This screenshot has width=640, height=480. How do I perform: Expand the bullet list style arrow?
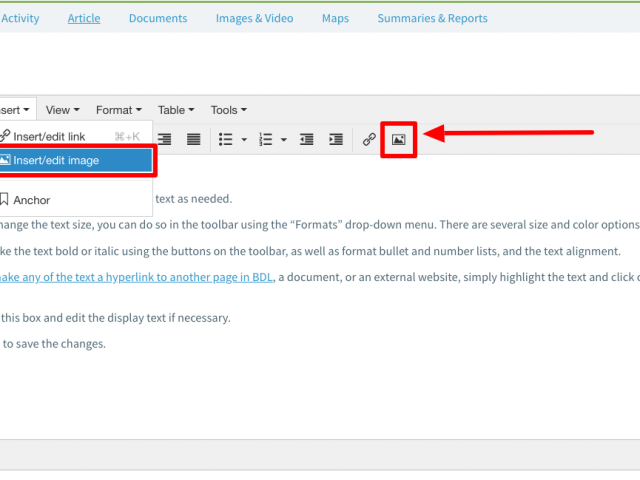tap(244, 140)
